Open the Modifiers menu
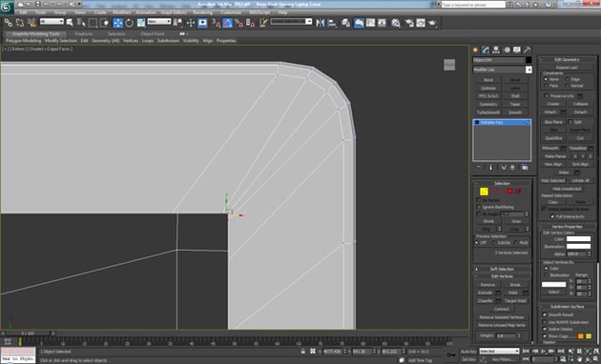The image size is (601, 364). [122, 12]
